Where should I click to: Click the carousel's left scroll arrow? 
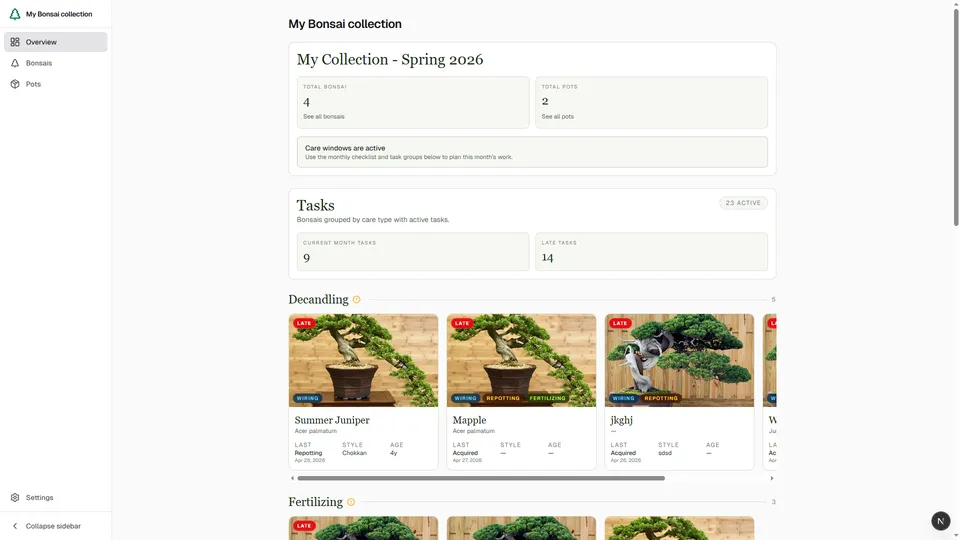[292, 478]
